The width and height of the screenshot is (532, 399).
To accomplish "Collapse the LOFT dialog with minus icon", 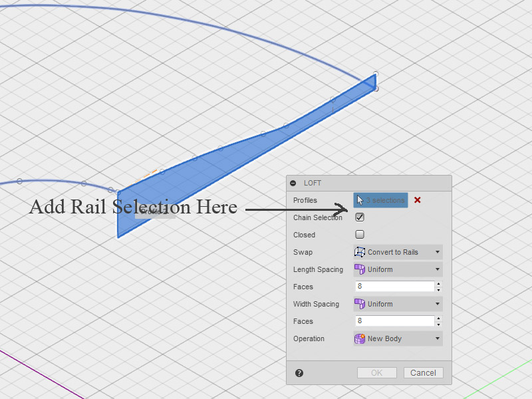I will [x=293, y=184].
